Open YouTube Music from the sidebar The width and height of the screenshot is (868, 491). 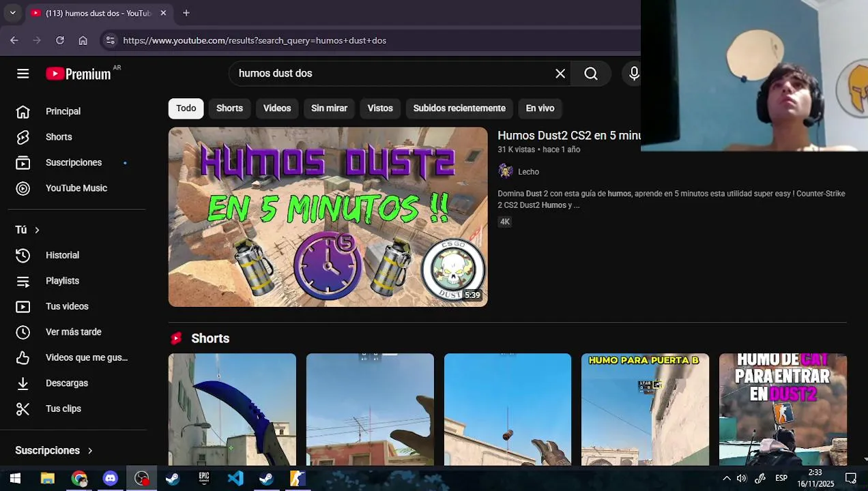point(76,188)
